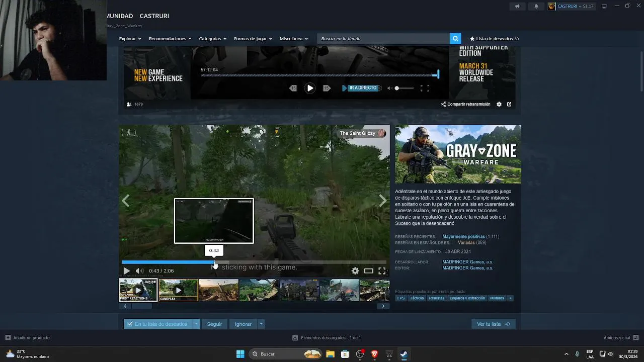Open Amigos y chat
The image size is (644, 362).
pyautogui.click(x=621, y=338)
